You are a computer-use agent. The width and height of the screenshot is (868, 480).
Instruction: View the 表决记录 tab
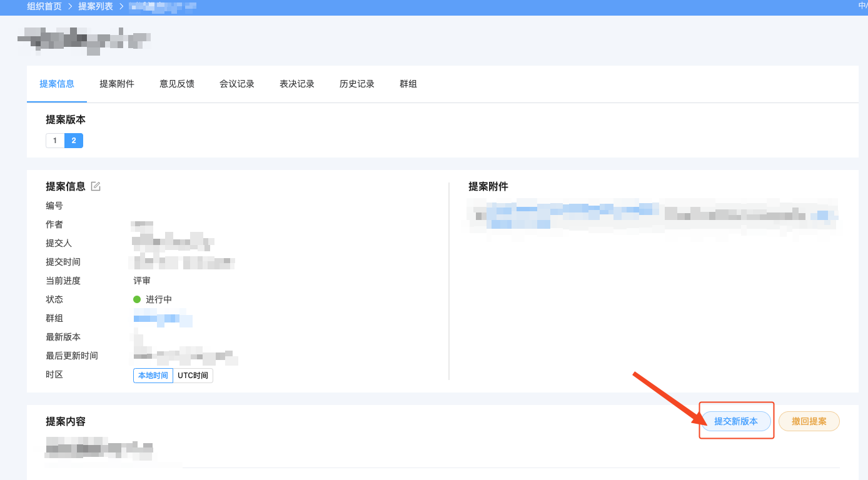pos(297,84)
